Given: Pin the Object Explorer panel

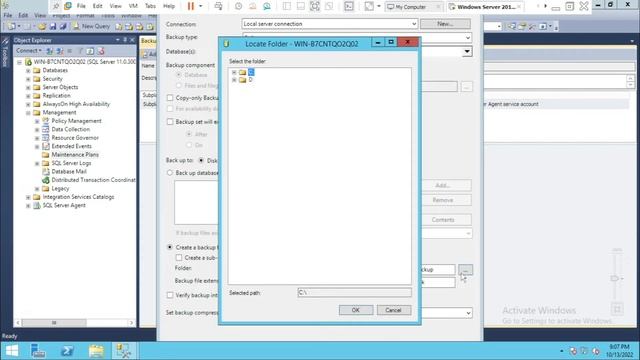Looking at the screenshot, I should (x=125, y=40).
